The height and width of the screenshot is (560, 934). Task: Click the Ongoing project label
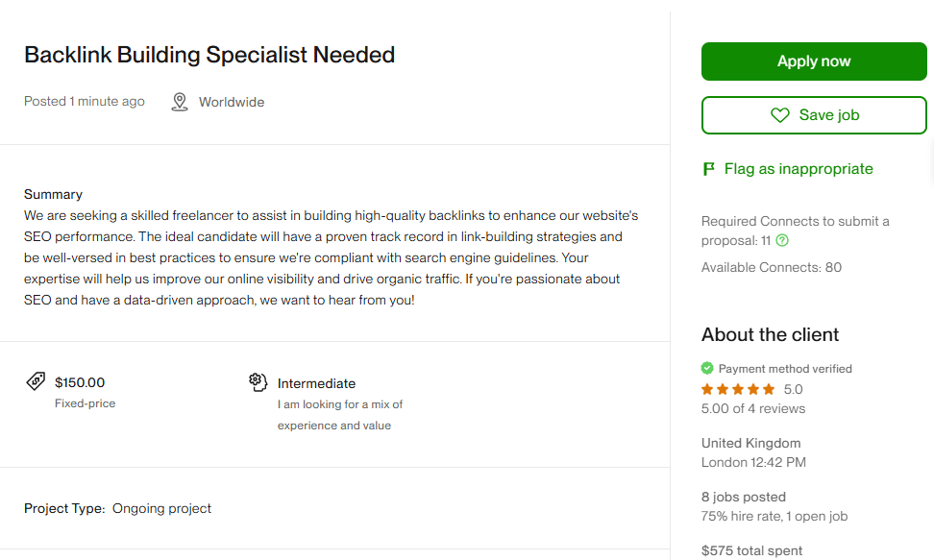pos(160,508)
